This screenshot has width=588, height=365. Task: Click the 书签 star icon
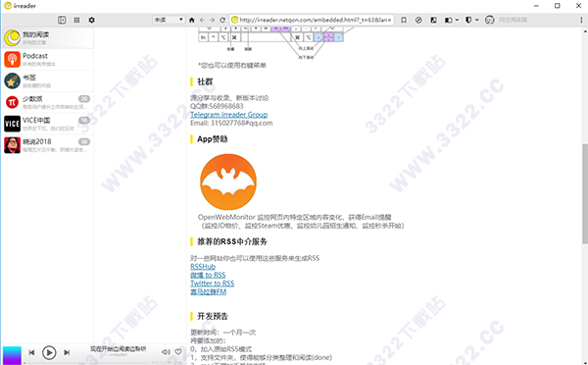click(12, 80)
